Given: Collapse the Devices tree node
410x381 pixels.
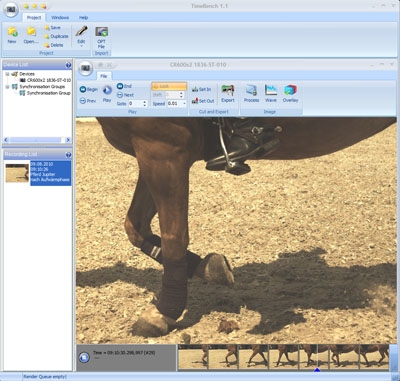Looking at the screenshot, I should pos(7,74).
